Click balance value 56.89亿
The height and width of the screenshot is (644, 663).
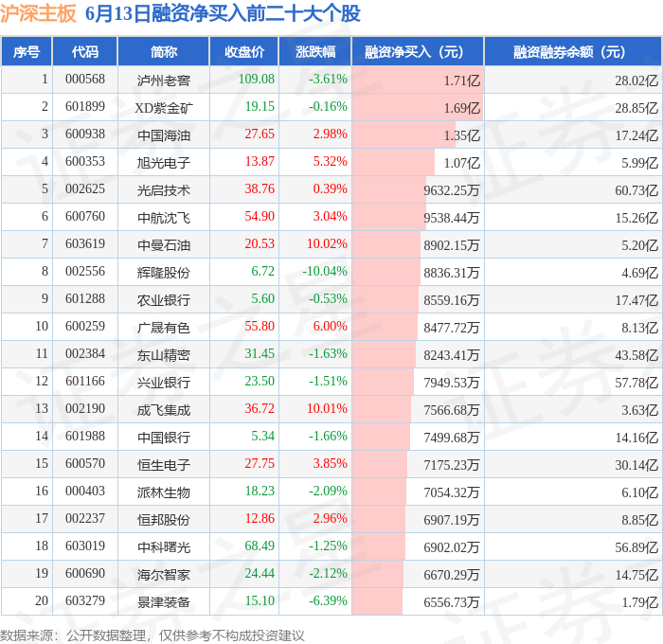636,547
